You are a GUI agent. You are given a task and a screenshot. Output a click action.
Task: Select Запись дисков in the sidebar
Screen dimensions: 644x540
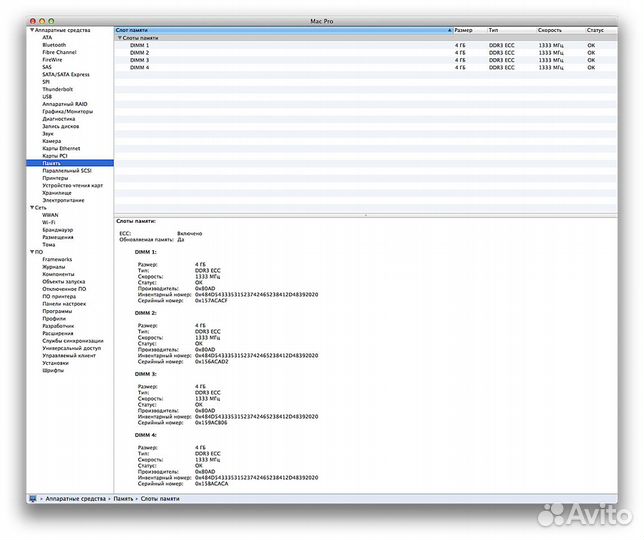pos(60,126)
